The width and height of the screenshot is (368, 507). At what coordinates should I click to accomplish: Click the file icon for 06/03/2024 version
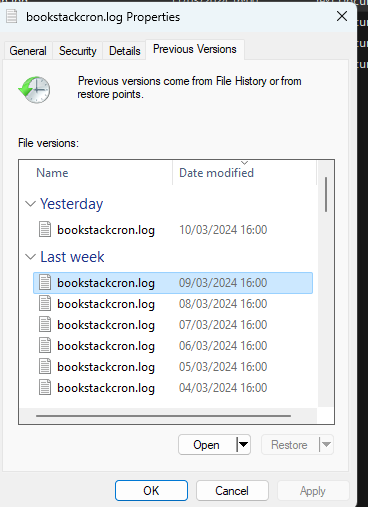click(x=45, y=345)
